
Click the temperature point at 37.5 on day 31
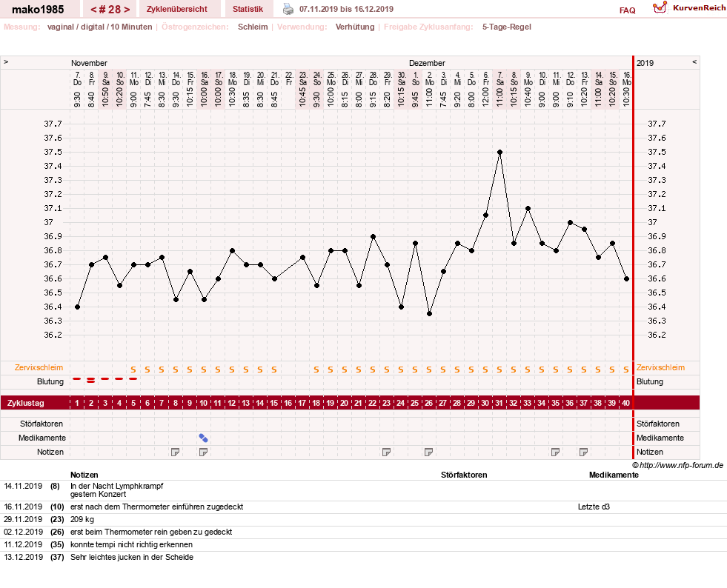[x=499, y=152]
